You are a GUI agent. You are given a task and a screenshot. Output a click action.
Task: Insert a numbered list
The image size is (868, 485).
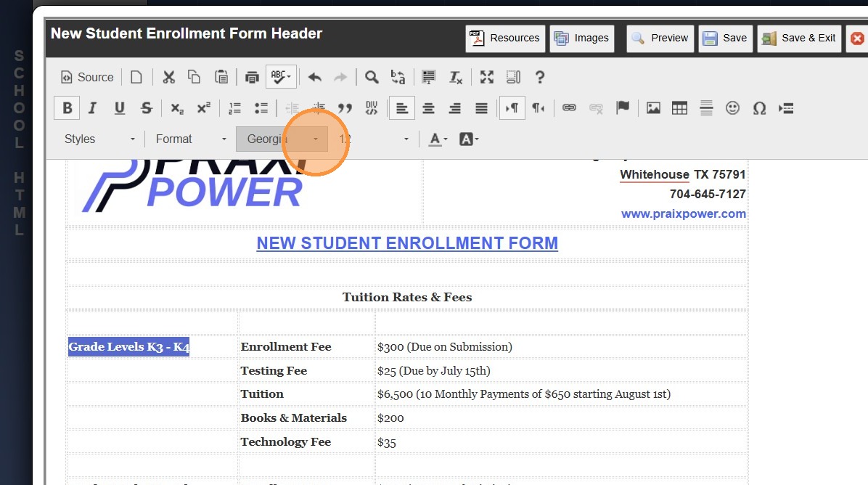click(x=234, y=108)
